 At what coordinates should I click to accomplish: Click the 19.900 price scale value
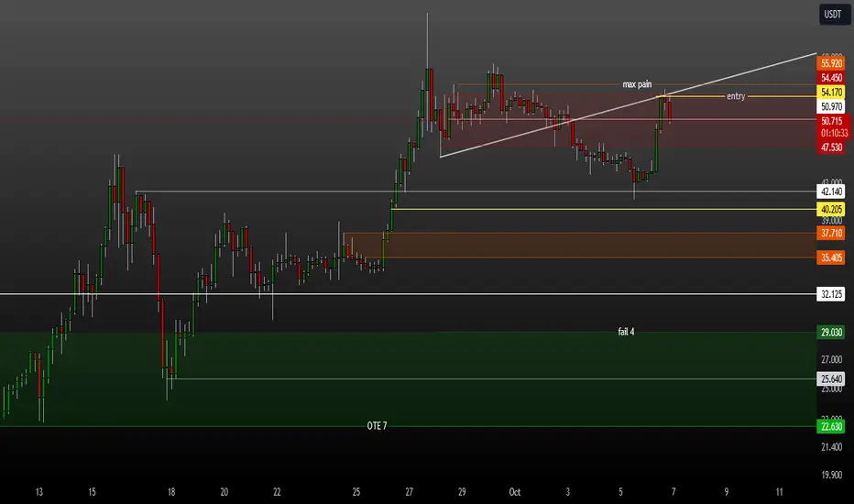(831, 475)
